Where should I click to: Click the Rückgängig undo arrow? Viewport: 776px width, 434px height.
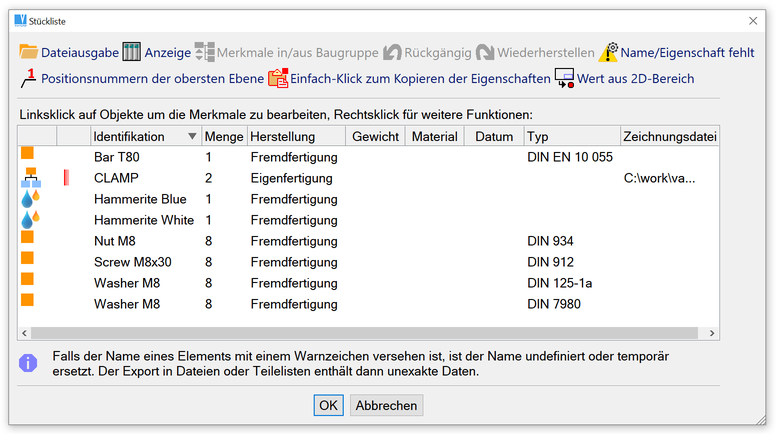392,52
